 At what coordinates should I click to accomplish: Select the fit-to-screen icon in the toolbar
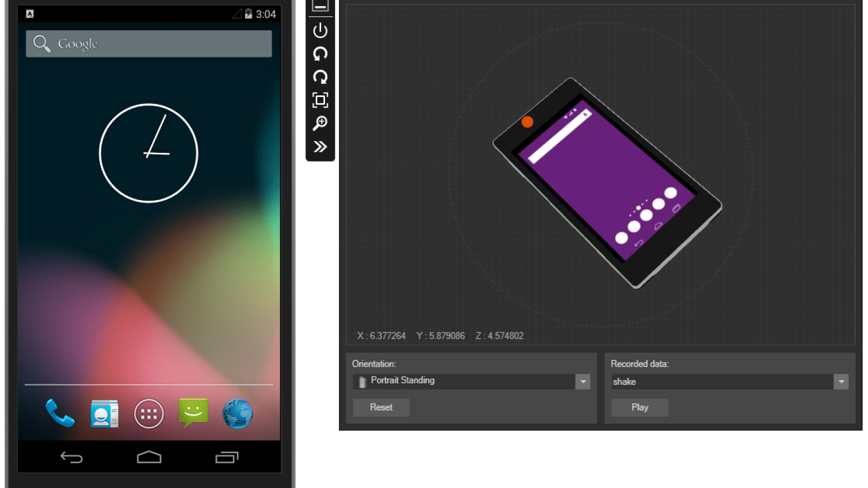pyautogui.click(x=320, y=100)
